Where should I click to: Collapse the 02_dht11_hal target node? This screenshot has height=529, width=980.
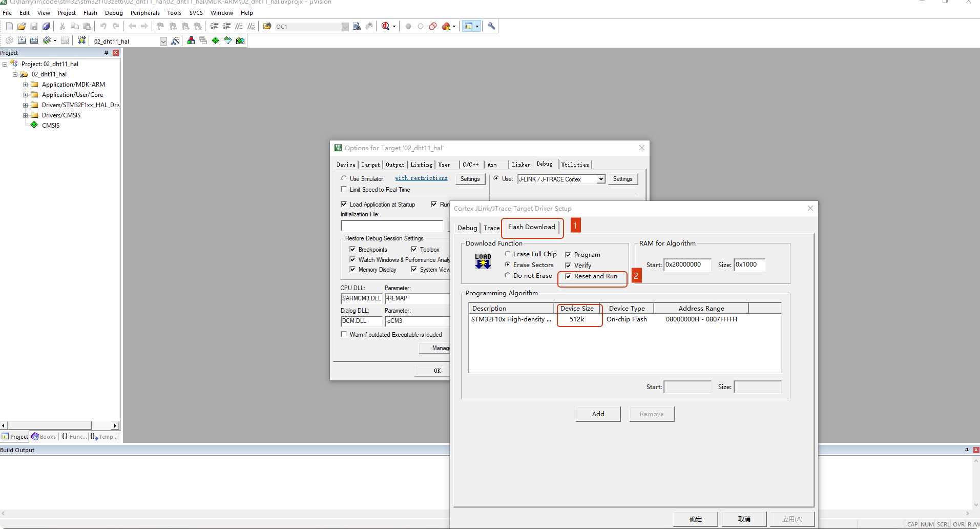click(x=15, y=74)
